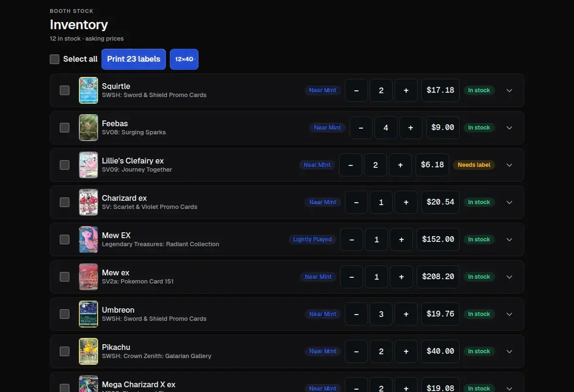Decrease Squirtle quantity with minus button
The height and width of the screenshot is (392, 574).
click(x=356, y=90)
